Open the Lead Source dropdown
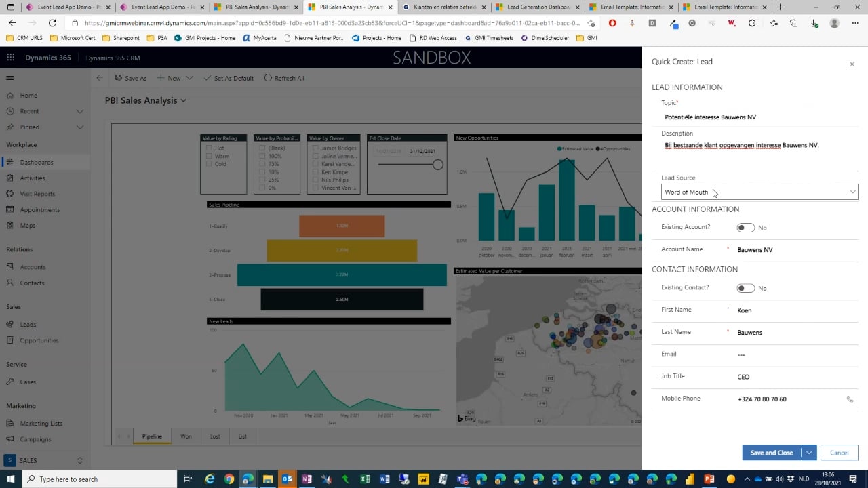Image resolution: width=868 pixels, height=488 pixels. point(759,192)
